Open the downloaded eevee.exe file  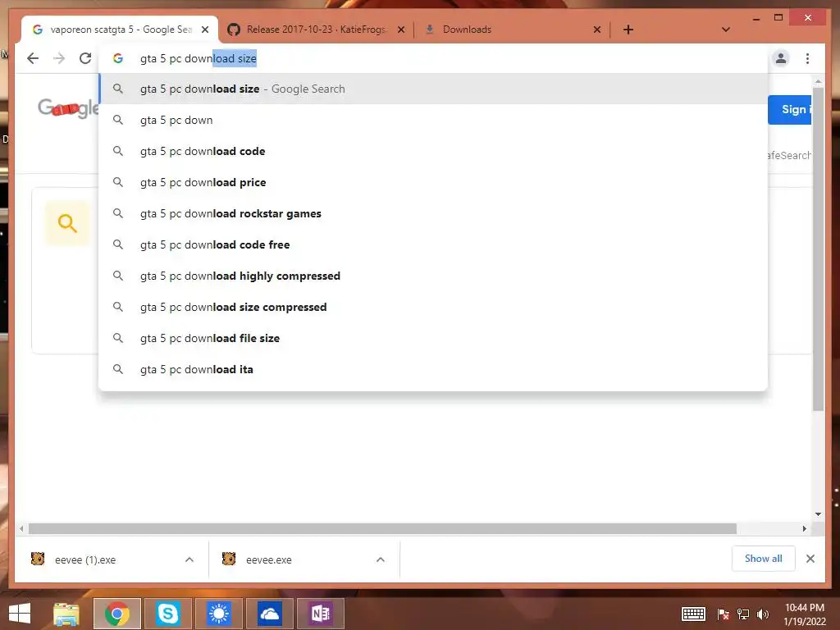point(268,559)
